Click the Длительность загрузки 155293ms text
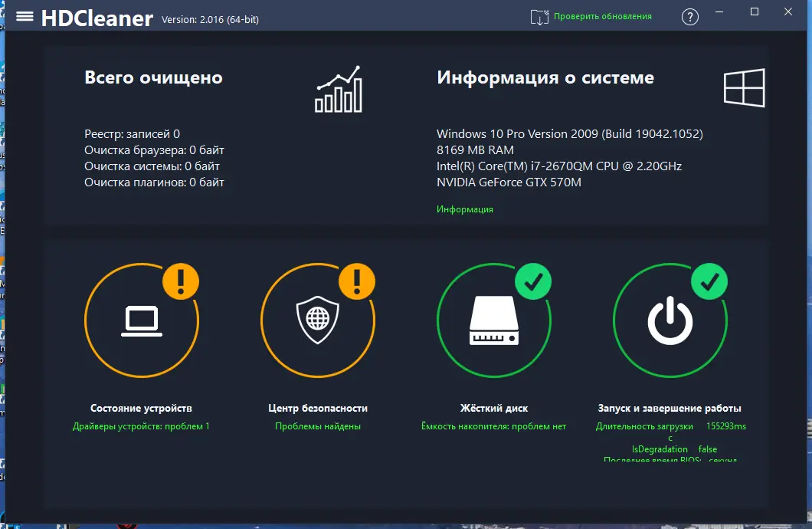This screenshot has height=529, width=812. [x=670, y=426]
